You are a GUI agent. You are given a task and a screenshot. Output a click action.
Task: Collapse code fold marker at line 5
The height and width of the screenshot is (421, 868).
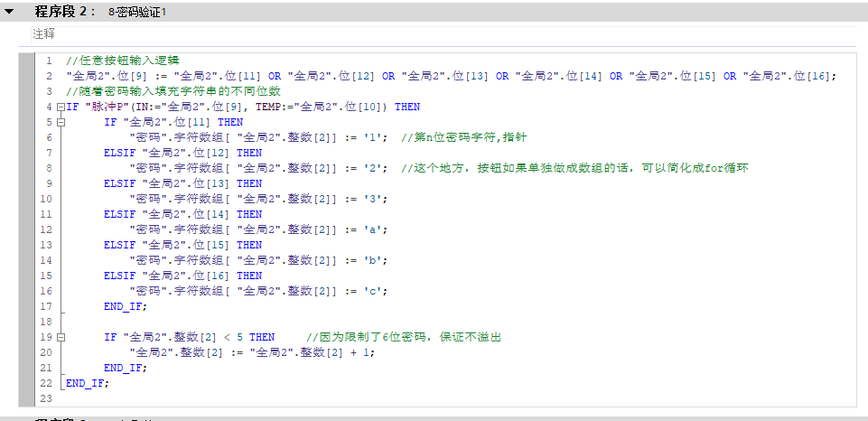point(60,122)
